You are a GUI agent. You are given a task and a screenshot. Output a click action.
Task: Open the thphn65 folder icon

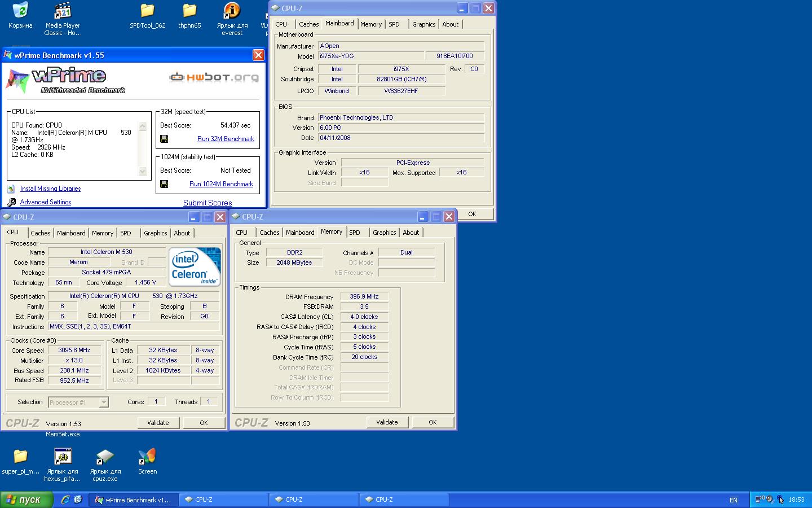pyautogui.click(x=189, y=10)
